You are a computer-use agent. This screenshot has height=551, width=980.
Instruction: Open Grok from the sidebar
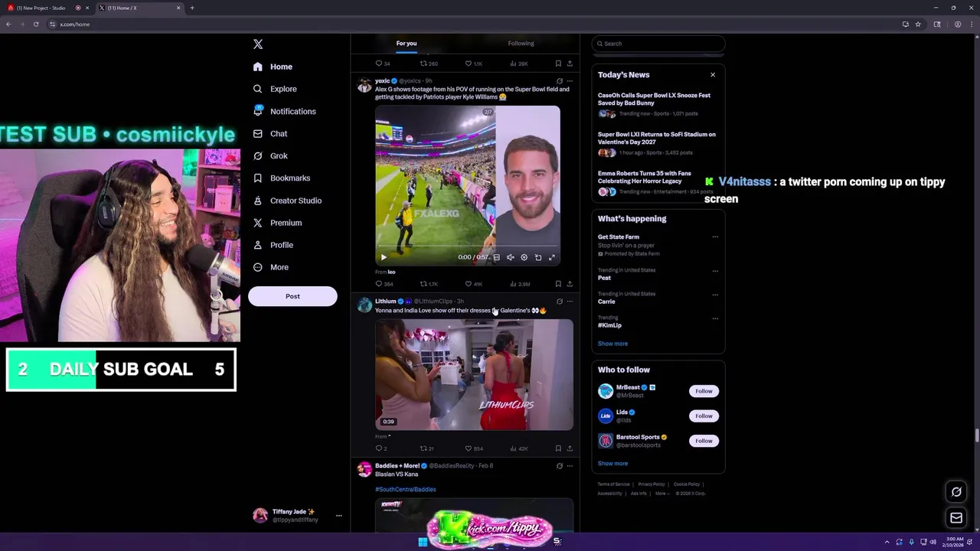click(x=270, y=155)
